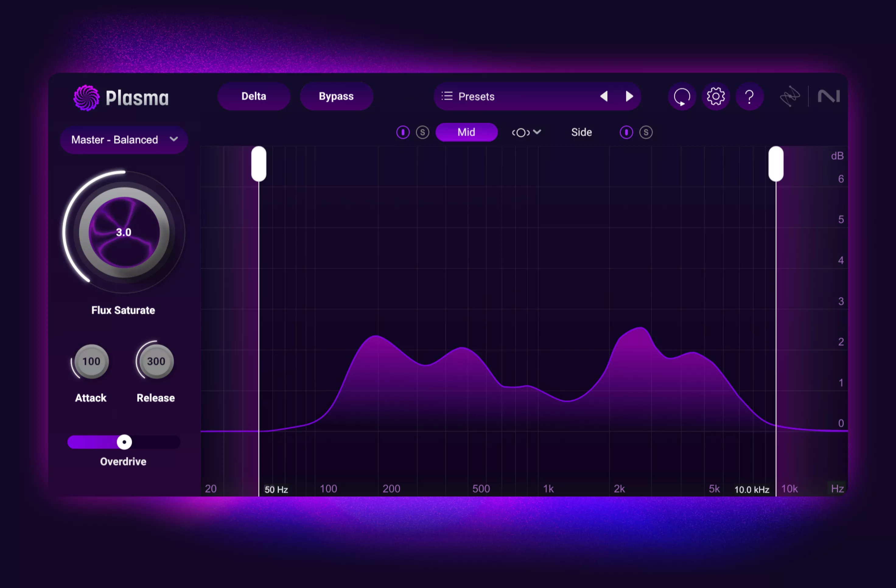The image size is (896, 588).
Task: Expand the stereo mode chevron
Action: click(537, 132)
